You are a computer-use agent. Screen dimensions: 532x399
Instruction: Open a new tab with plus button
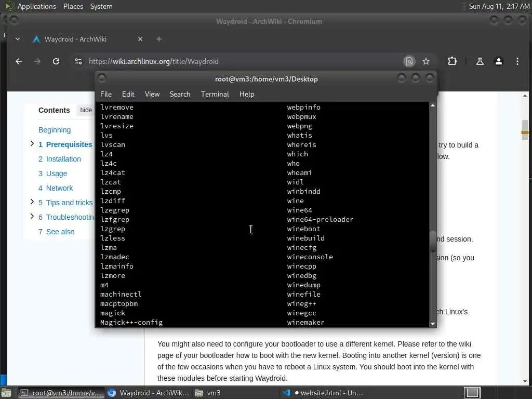coord(159,39)
